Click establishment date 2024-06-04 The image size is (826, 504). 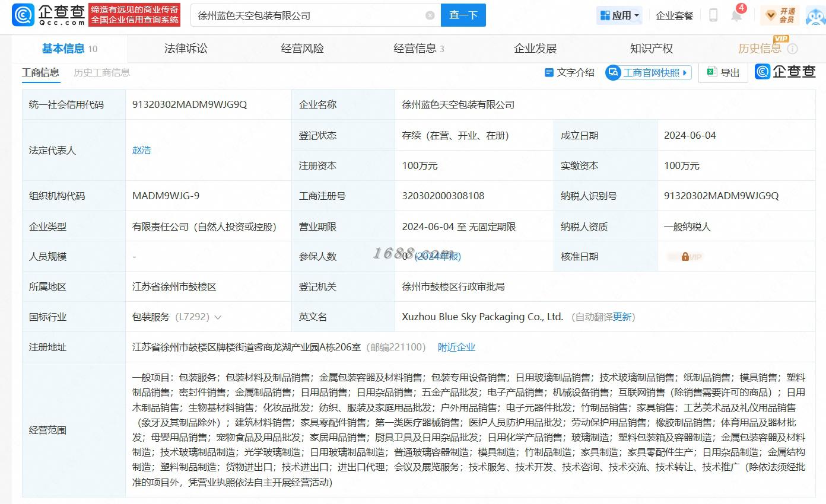[x=690, y=135]
